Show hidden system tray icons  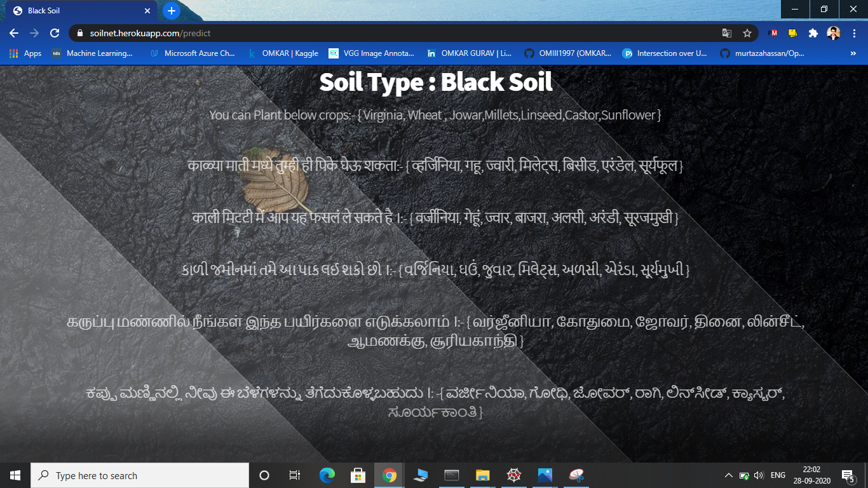[728, 475]
